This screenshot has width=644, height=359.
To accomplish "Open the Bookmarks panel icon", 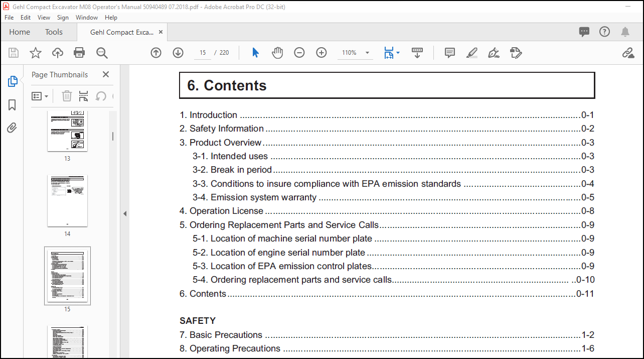I will [x=13, y=105].
